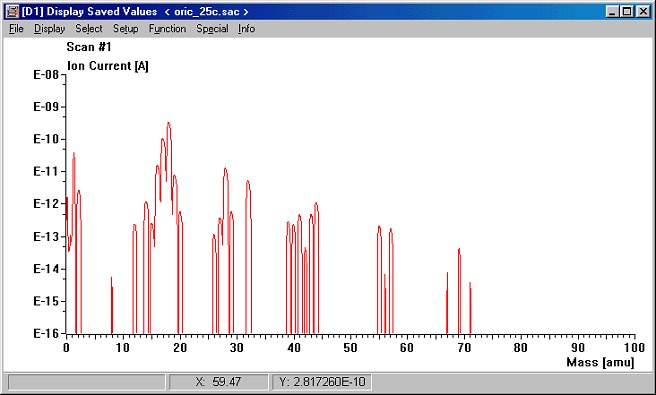Click the Scan #1 label

pos(89,47)
